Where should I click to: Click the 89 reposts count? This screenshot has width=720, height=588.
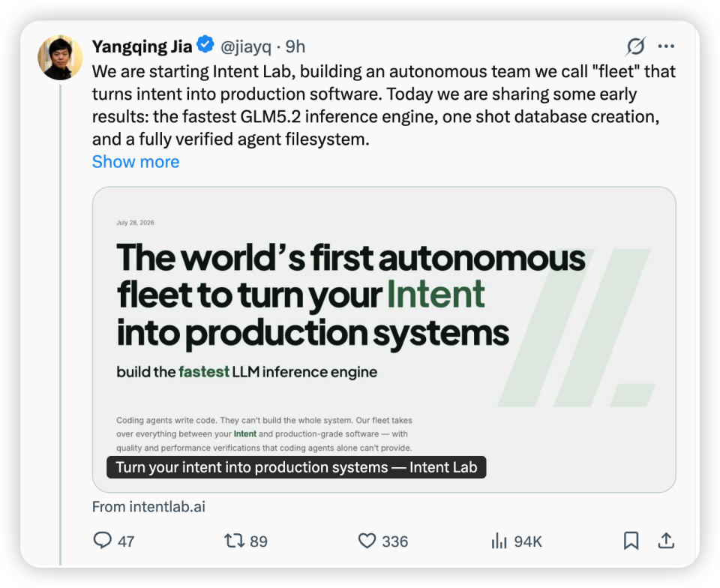point(259,541)
